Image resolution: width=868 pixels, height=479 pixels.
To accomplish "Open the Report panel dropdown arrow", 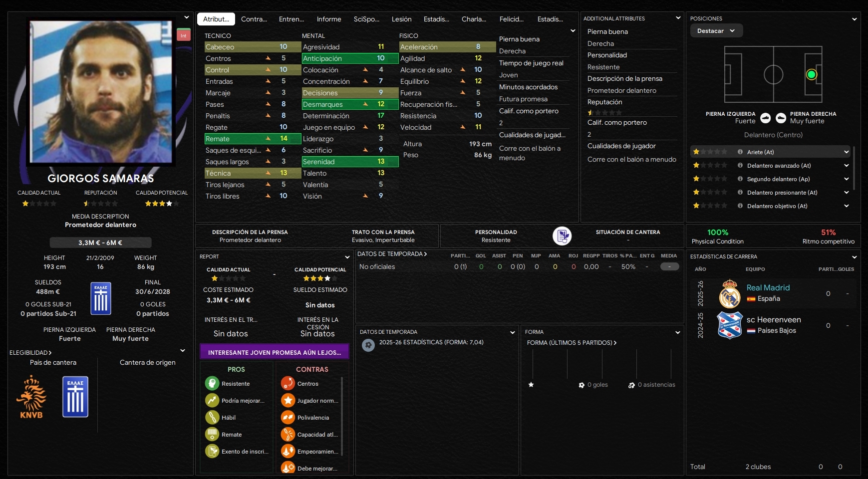I will [x=347, y=257].
